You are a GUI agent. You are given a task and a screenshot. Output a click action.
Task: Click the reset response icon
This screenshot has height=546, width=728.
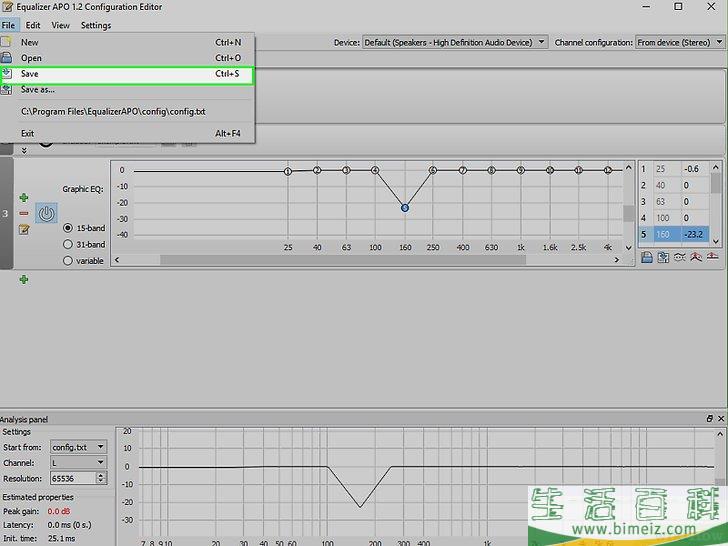(x=711, y=257)
